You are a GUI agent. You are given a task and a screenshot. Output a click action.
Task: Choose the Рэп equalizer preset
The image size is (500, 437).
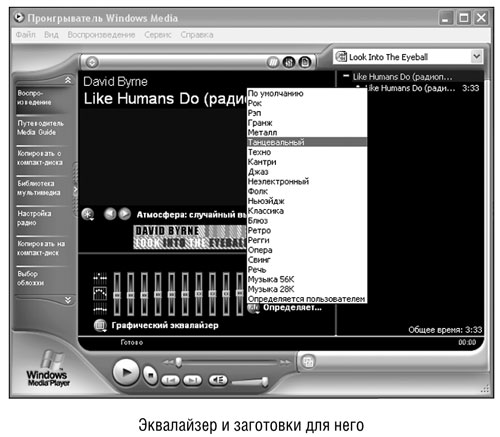click(x=307, y=113)
